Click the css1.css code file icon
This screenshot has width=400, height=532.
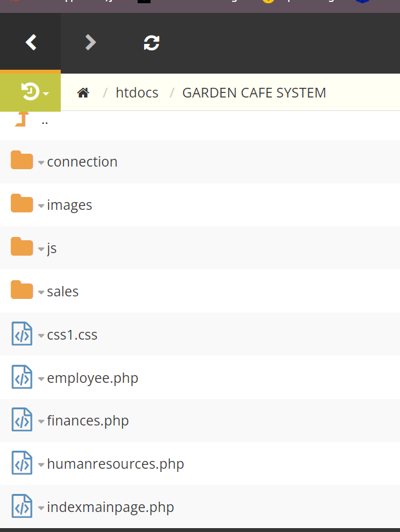[22, 334]
